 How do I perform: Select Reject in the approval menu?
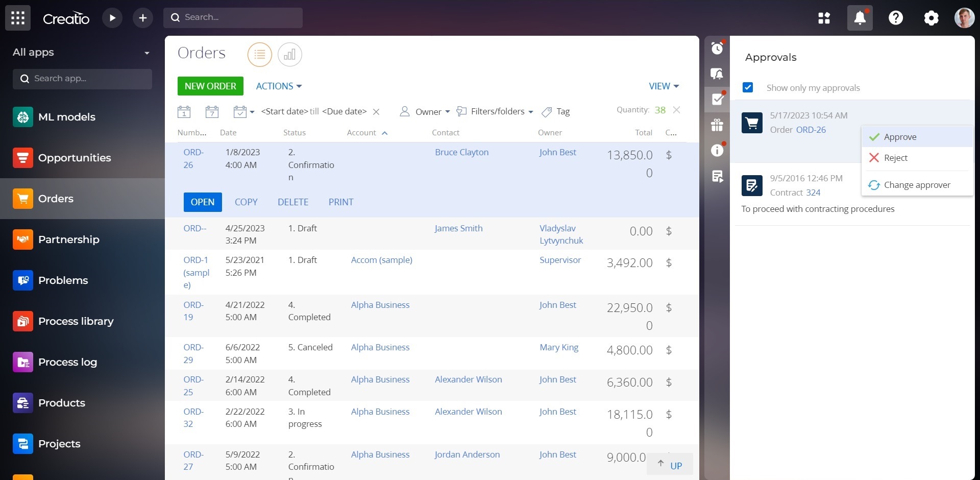pyautogui.click(x=917, y=158)
